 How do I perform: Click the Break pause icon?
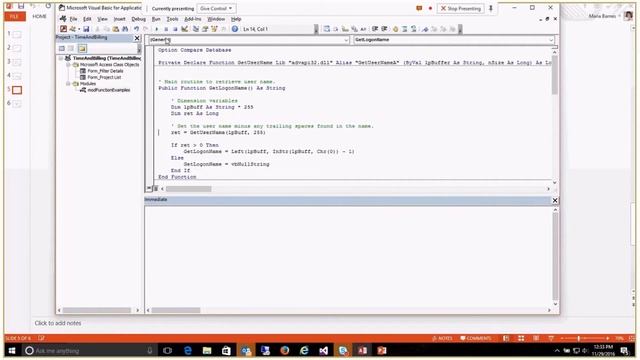tap(166, 29)
